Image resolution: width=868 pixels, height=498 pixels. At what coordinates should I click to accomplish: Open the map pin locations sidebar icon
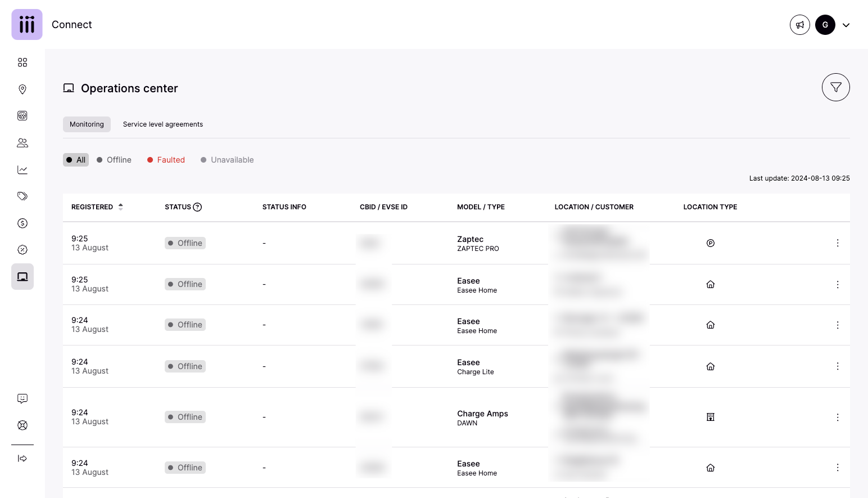pos(22,89)
